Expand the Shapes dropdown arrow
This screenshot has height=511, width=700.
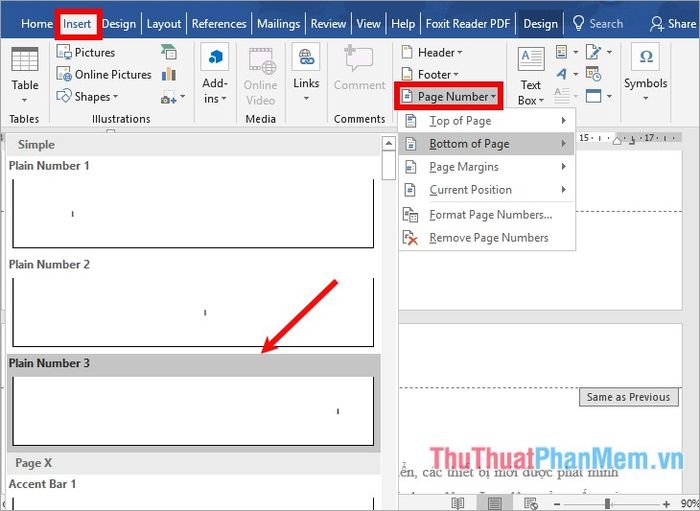[x=116, y=97]
